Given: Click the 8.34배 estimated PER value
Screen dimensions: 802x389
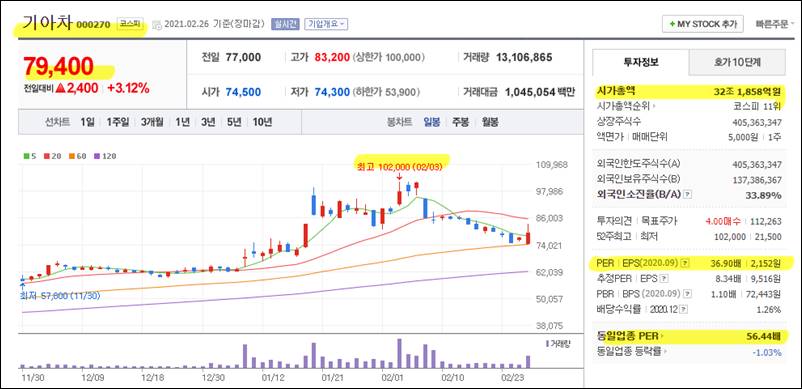Looking at the screenshot, I should tap(729, 279).
